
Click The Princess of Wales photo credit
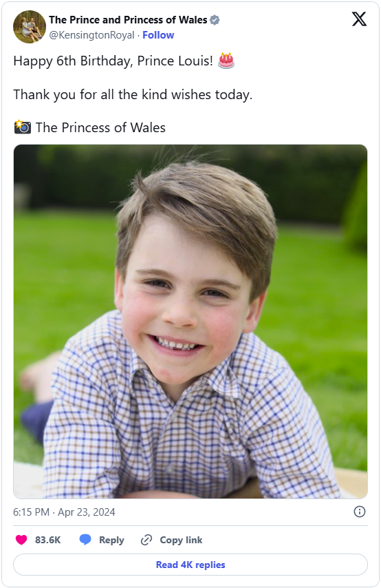[100, 127]
